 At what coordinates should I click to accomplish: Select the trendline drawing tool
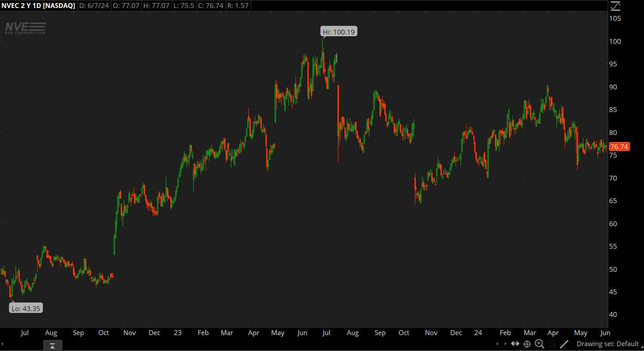click(x=564, y=344)
